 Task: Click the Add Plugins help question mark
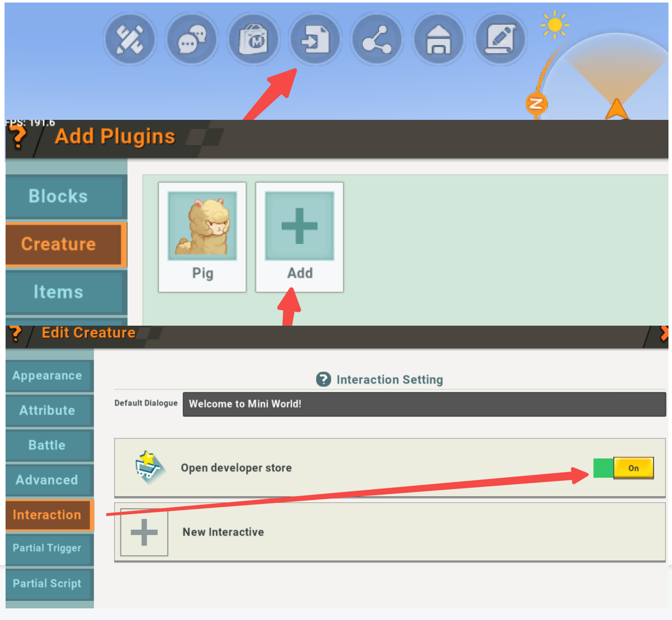(18, 137)
